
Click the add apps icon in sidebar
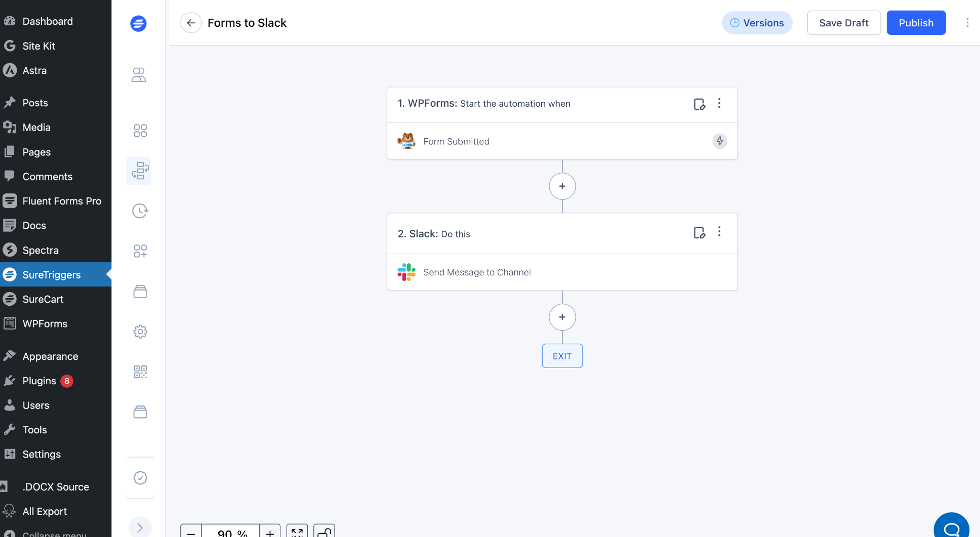(x=139, y=251)
